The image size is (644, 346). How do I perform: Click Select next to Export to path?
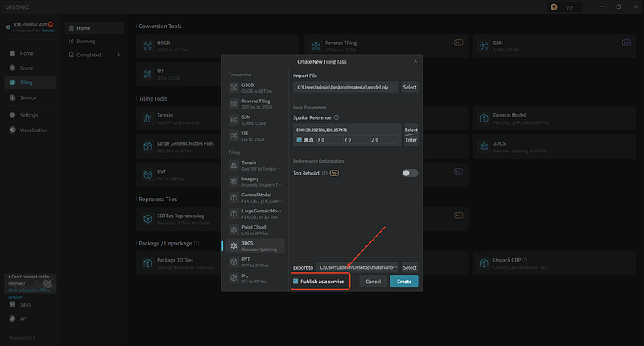[410, 267]
